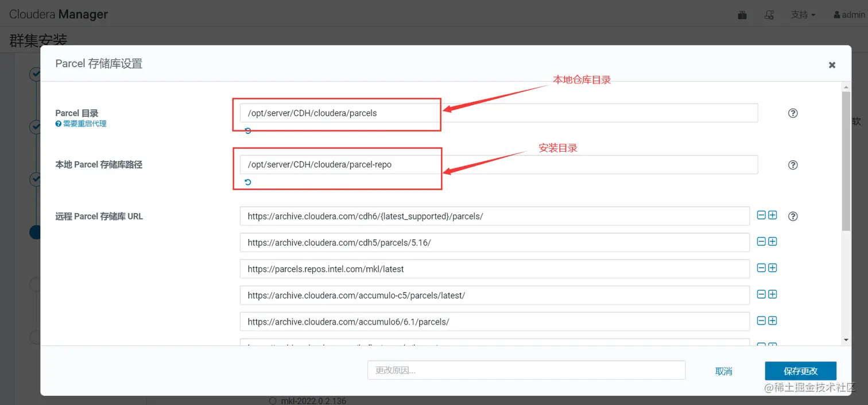Remove the intel mkl/latest URL row
Screen dimensions: 868x405
761,268
